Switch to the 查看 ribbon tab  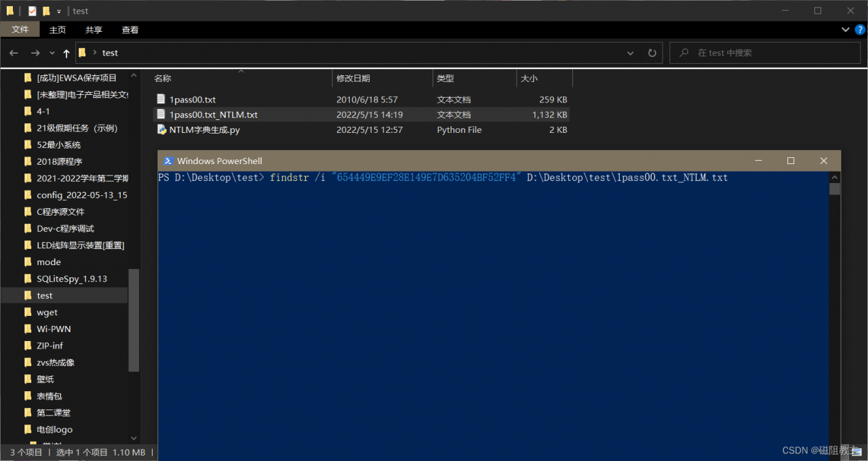click(x=130, y=30)
